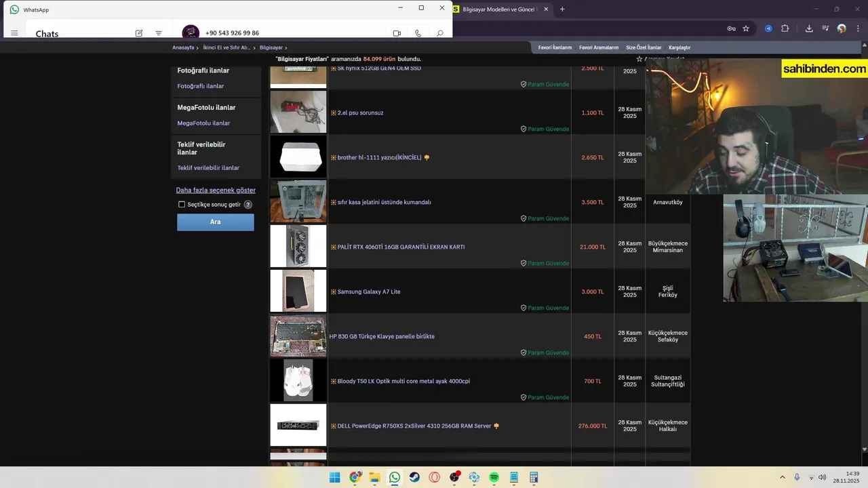Open the Chrome profile avatar
This screenshot has width=868, height=488.
[x=842, y=28]
